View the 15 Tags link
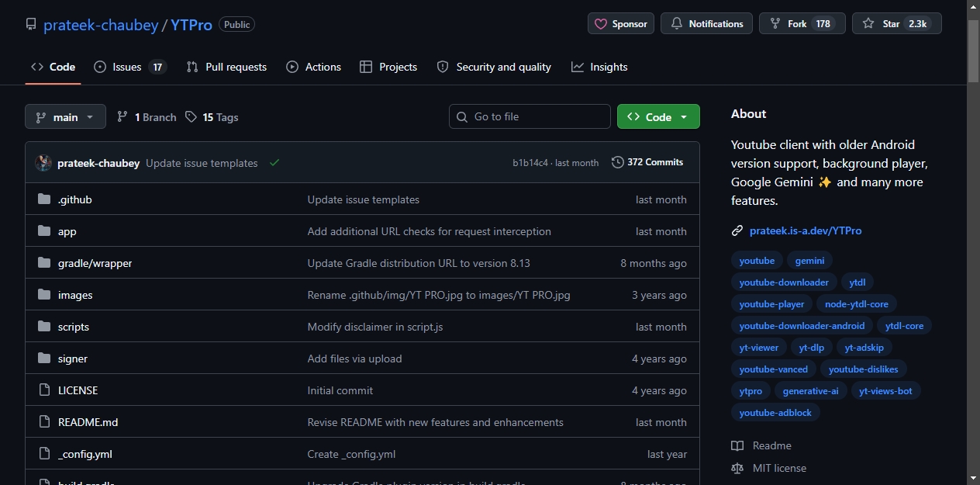980x485 pixels. coord(212,117)
